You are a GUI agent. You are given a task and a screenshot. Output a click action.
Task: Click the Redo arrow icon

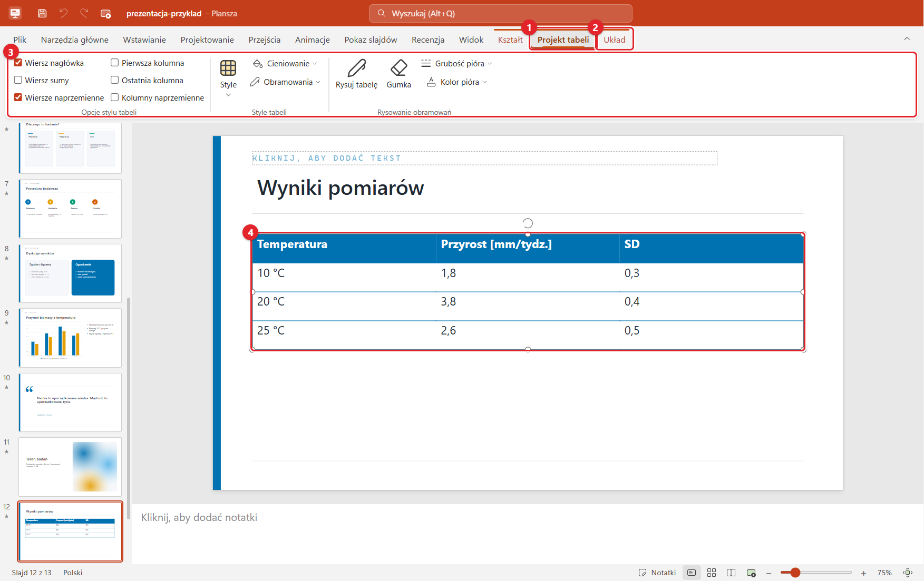84,13
